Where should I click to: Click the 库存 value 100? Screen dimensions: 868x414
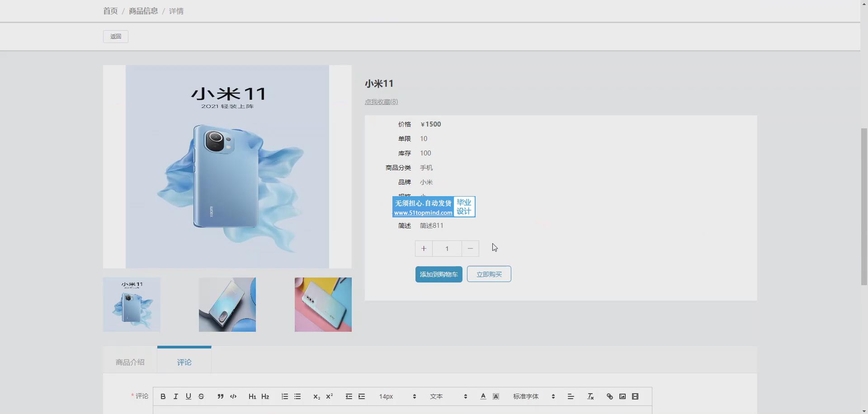425,153
